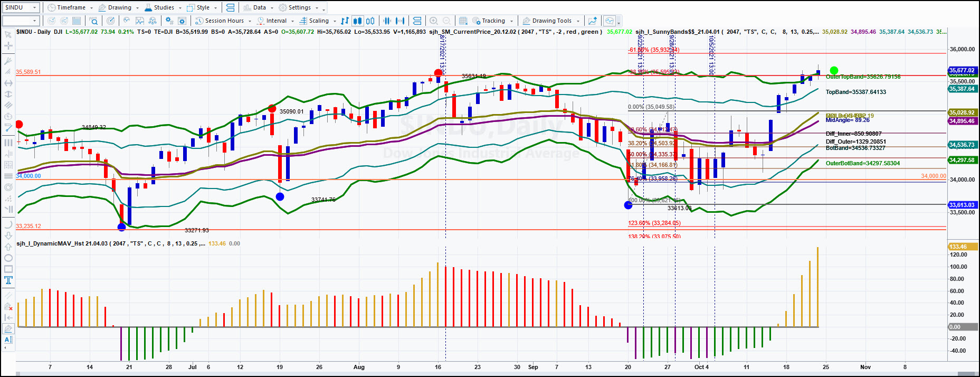Click the zoom in magnifier icon
The image size is (980, 377).
(434, 21)
